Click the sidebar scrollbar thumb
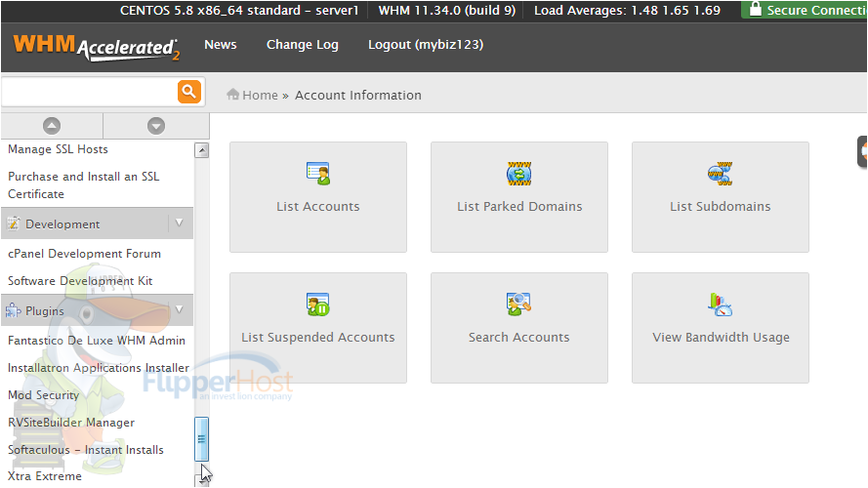 [201, 439]
